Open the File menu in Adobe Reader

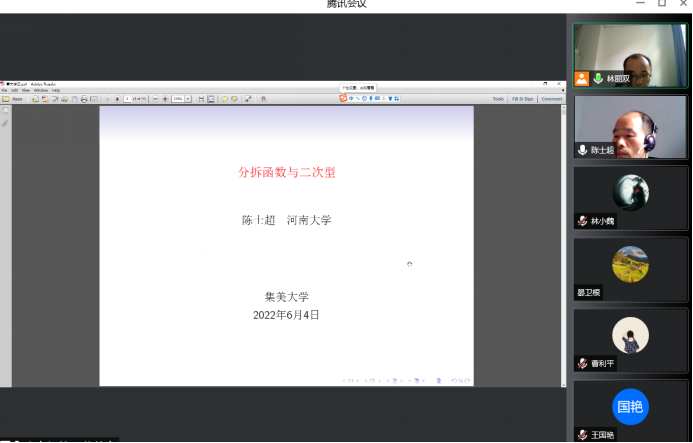[x=5, y=90]
